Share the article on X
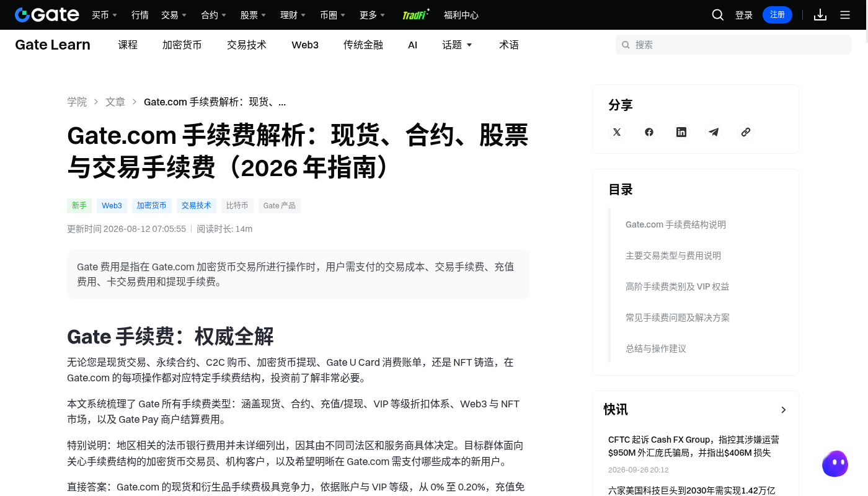 (x=617, y=132)
